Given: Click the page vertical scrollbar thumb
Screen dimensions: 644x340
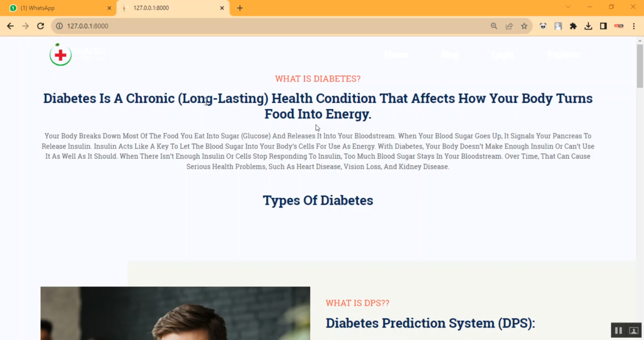Looking at the screenshot, I should [640, 65].
